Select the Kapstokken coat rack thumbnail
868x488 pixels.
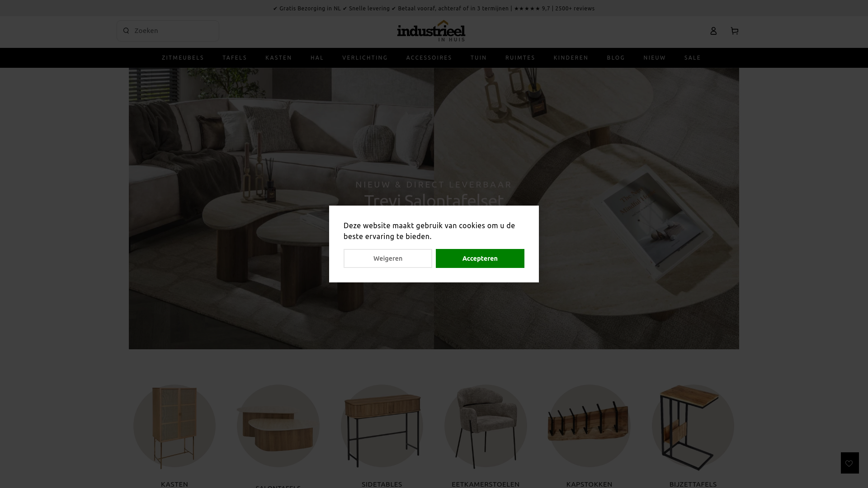tap(589, 426)
